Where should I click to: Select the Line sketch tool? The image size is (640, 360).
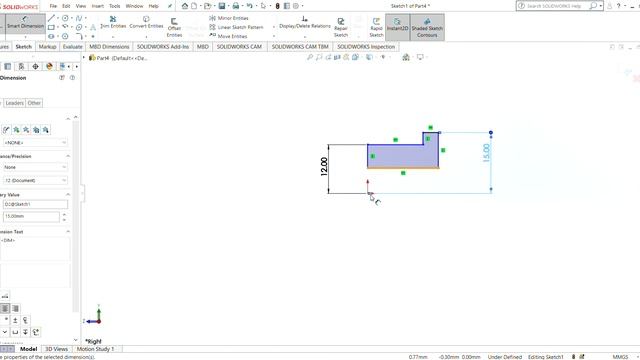coord(51,18)
